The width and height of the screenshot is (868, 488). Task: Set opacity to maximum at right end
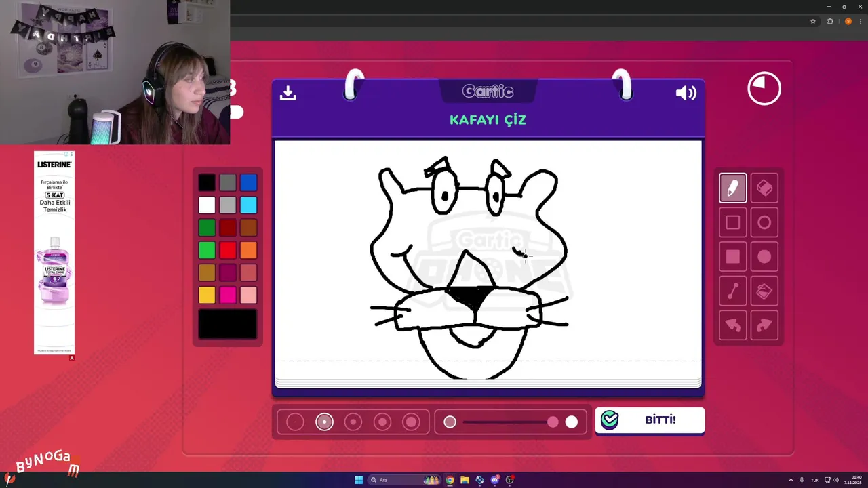(x=572, y=422)
